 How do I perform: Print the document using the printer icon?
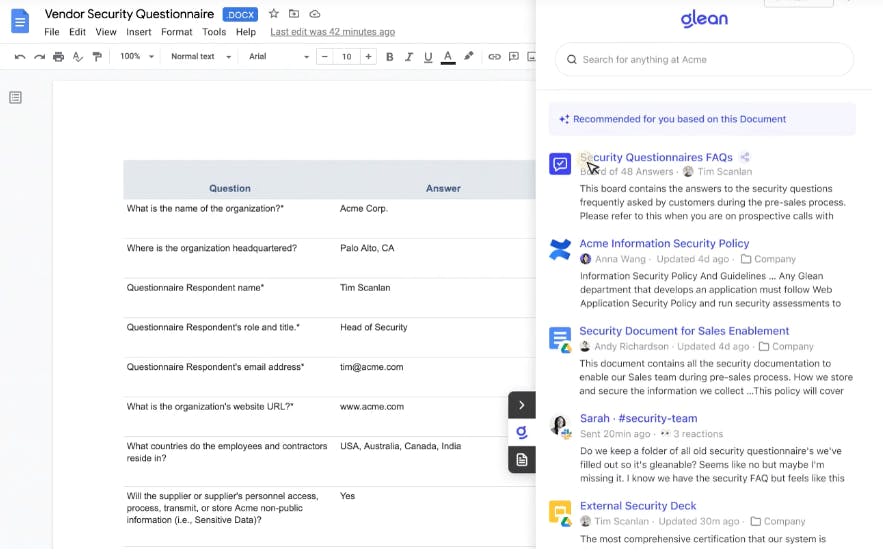(59, 57)
